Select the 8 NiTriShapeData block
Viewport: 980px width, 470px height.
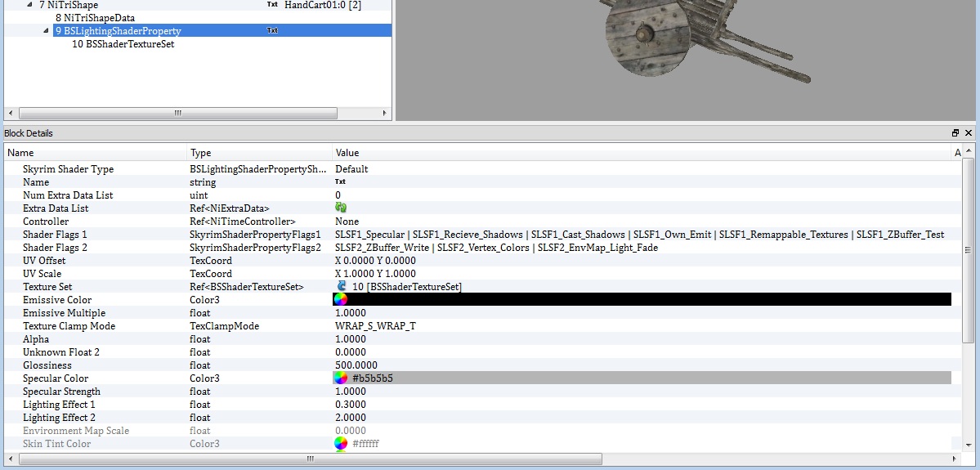point(95,18)
